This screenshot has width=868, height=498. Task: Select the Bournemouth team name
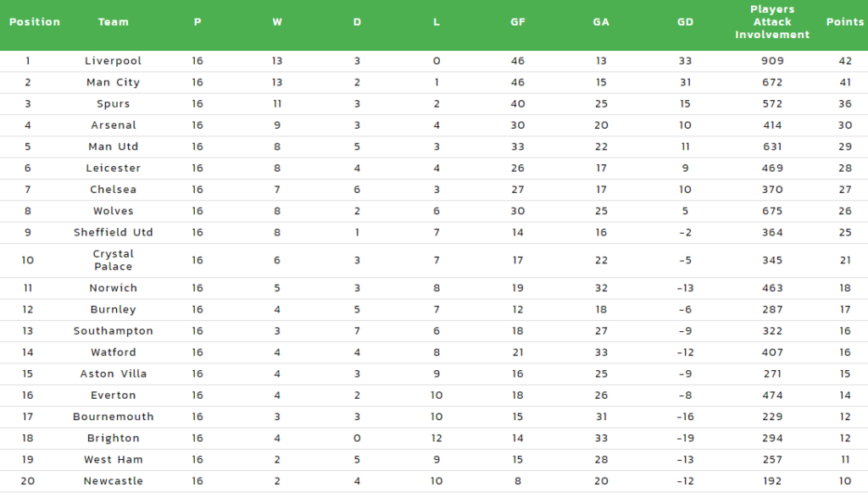pyautogui.click(x=113, y=417)
